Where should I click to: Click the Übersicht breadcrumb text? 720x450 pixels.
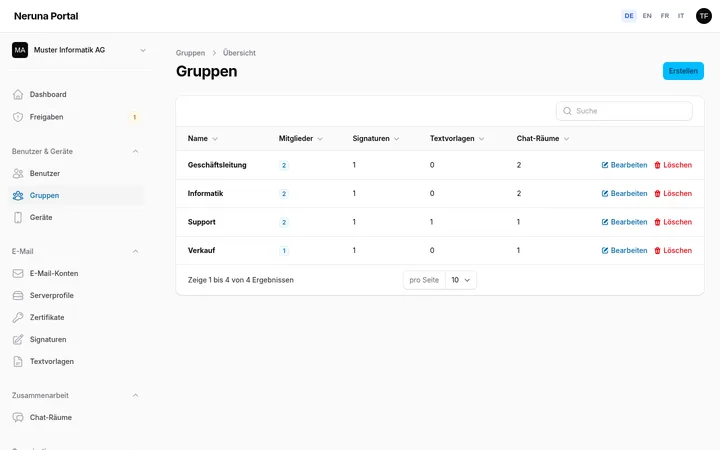(239, 53)
